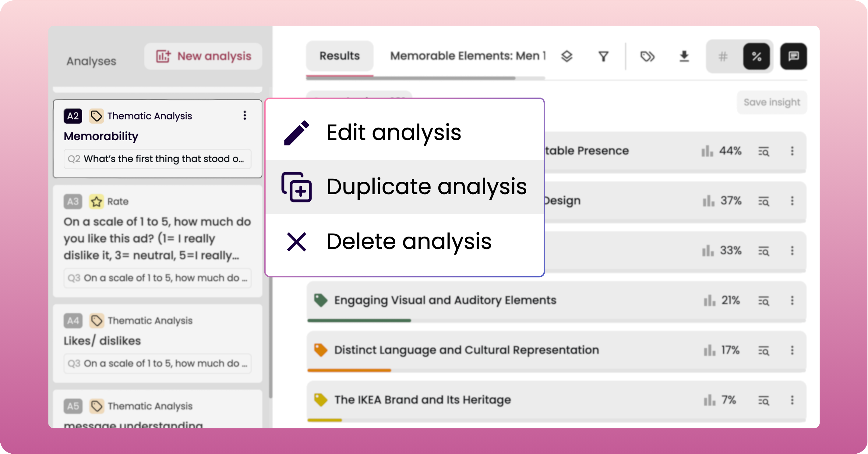Image resolution: width=868 pixels, height=454 pixels.
Task: Open options menu for IKEA Brand theme row
Action: (x=792, y=400)
